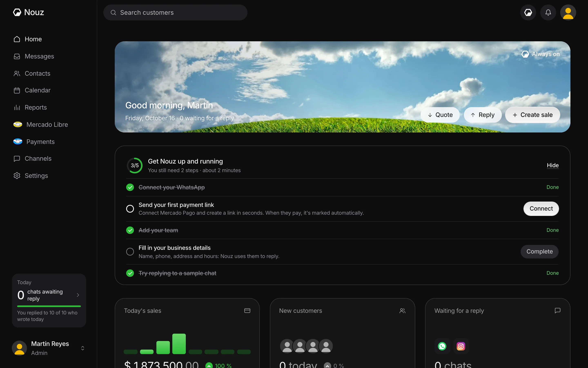Click the Payments handshake icon

click(18, 141)
